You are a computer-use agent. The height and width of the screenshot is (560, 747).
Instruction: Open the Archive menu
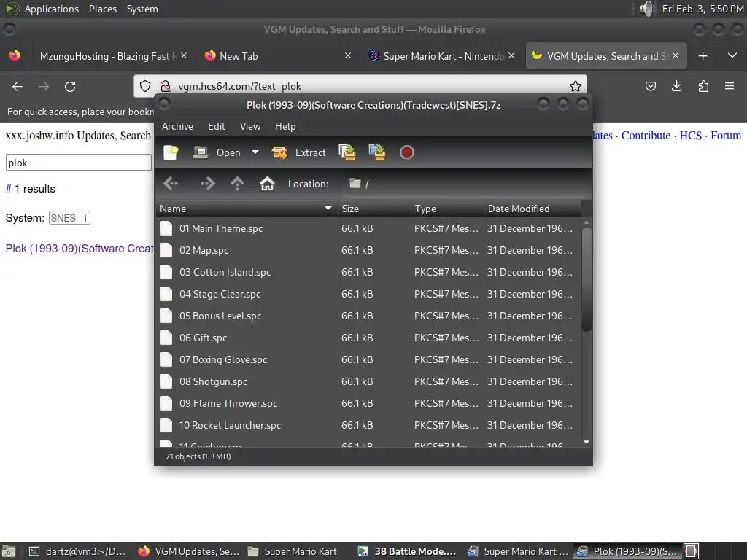[177, 126]
